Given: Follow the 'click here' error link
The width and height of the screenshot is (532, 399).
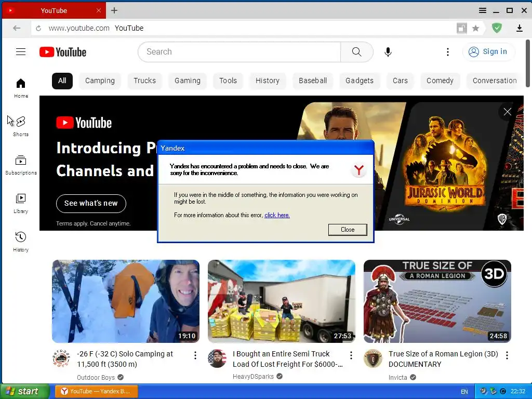Looking at the screenshot, I should pos(277,215).
